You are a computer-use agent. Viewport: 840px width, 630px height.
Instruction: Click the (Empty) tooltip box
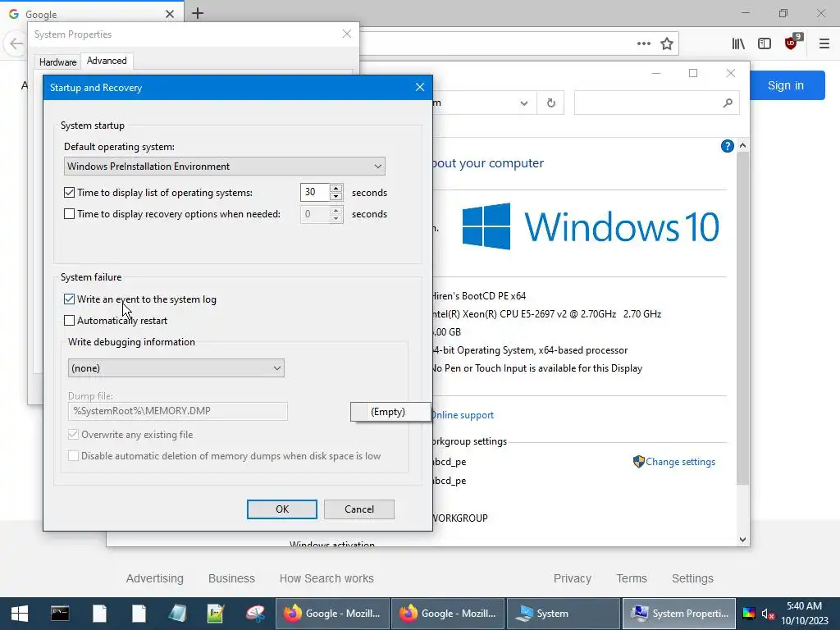pos(390,412)
